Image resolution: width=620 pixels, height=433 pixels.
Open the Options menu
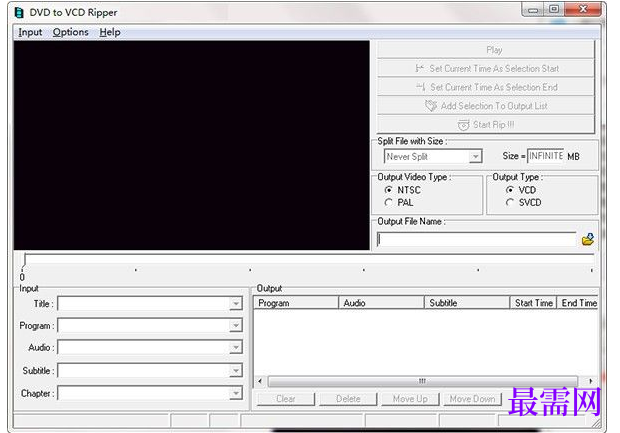click(70, 32)
